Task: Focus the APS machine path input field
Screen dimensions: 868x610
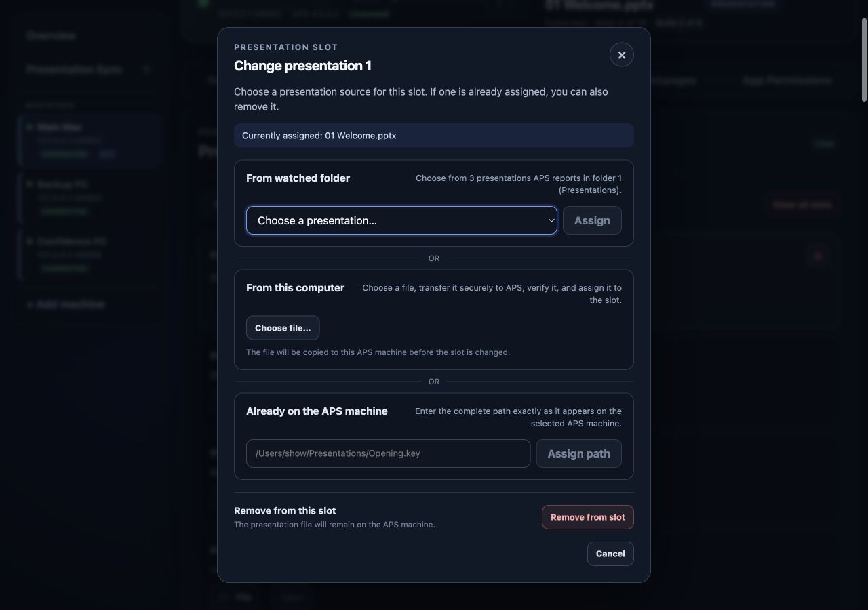Action: 388,453
